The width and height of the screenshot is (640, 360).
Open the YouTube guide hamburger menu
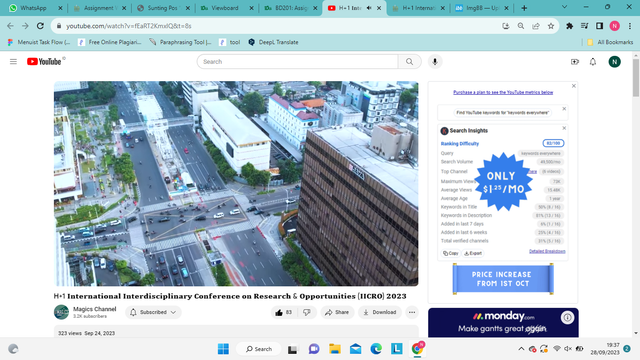(13, 62)
